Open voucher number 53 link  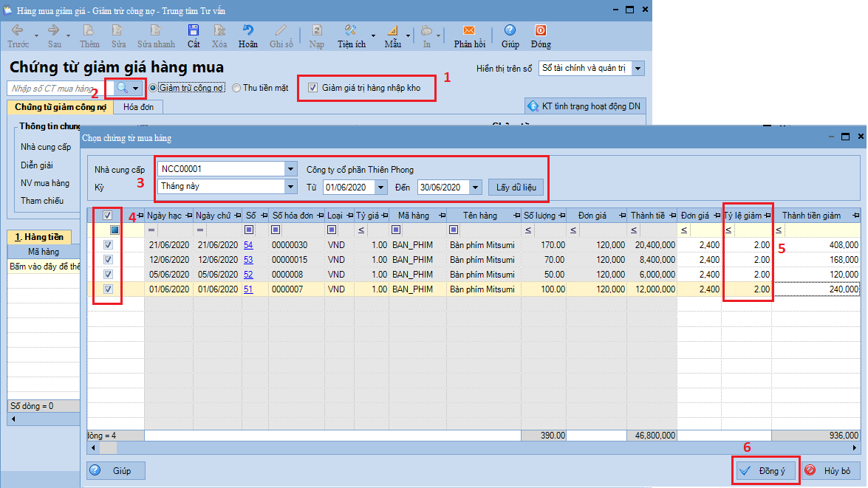click(x=248, y=259)
